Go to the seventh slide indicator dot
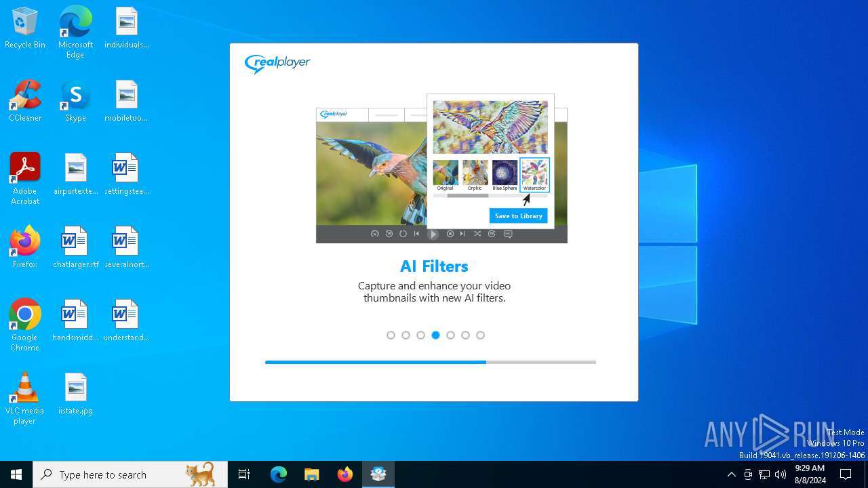Screen dimensions: 868x488 tap(480, 335)
